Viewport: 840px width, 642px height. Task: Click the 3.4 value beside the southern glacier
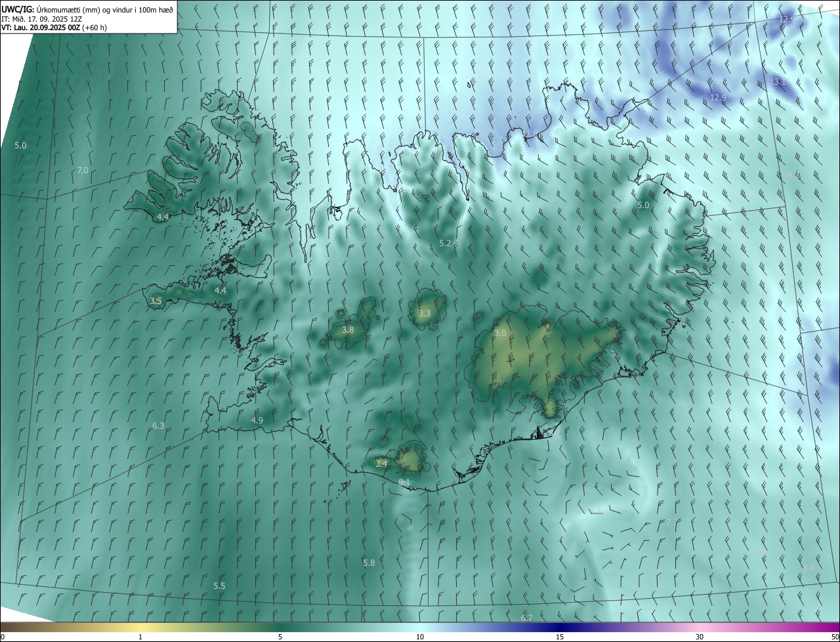coord(381,464)
